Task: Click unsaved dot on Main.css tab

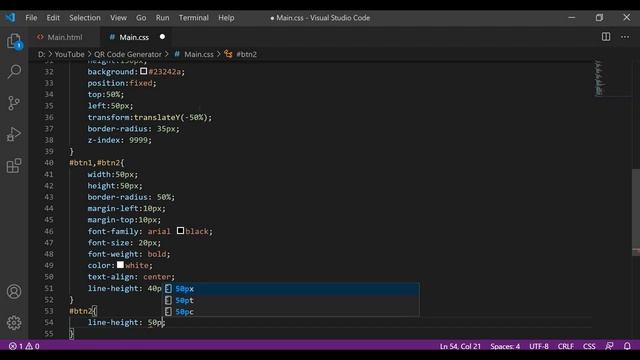Action: (x=162, y=37)
